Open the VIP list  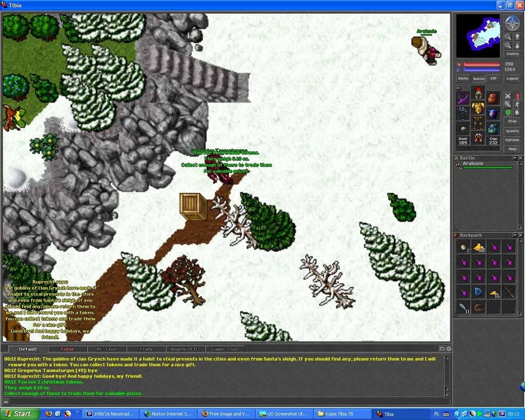coord(493,78)
